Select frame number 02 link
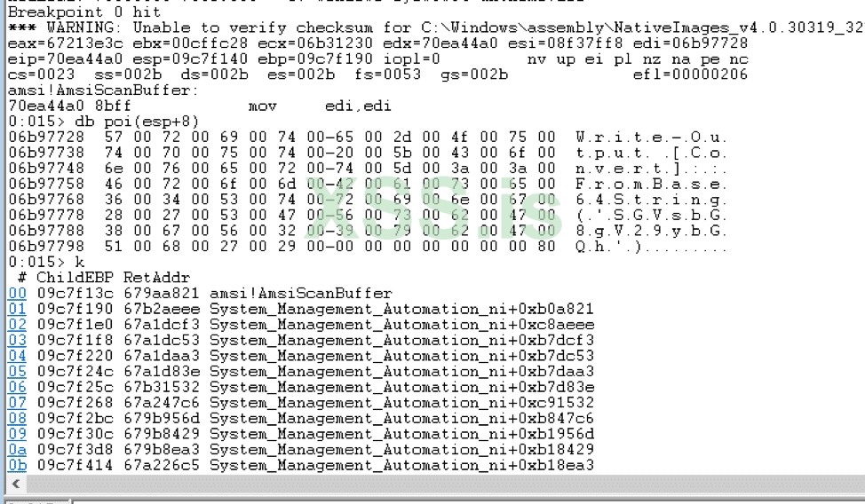The image size is (865, 504). click(17, 325)
